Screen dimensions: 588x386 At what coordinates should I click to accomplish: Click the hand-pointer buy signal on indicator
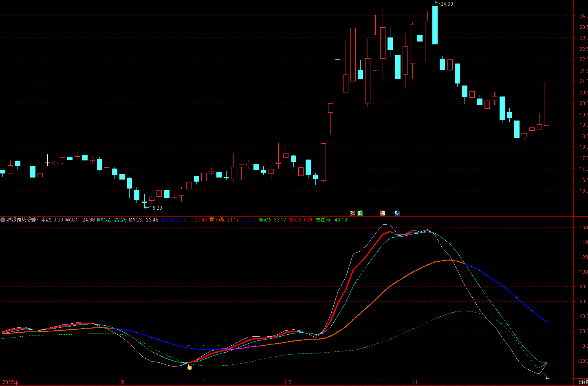(x=189, y=367)
